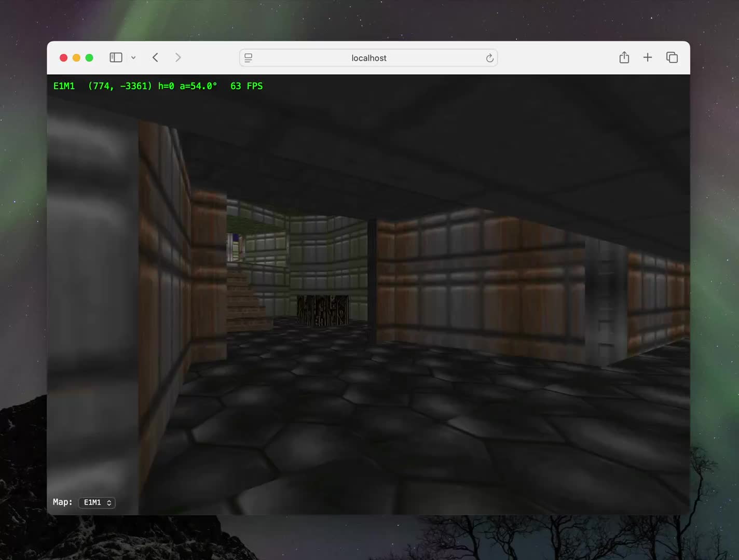The height and width of the screenshot is (560, 739).
Task: Click the "Map:" label
Action: 62,502
